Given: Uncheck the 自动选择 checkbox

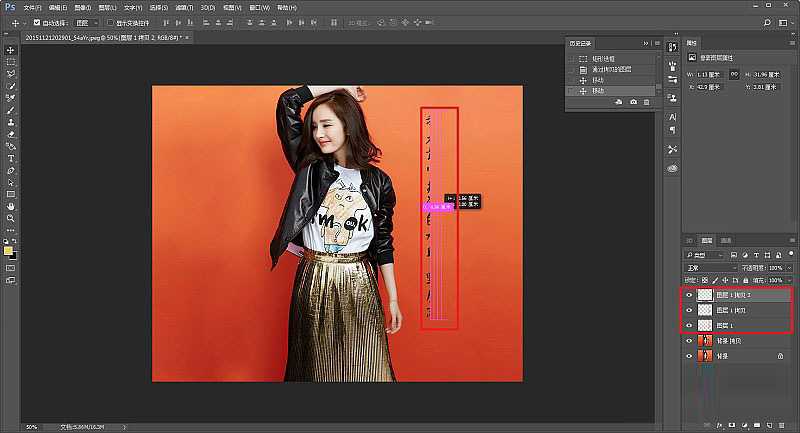Looking at the screenshot, I should point(37,21).
